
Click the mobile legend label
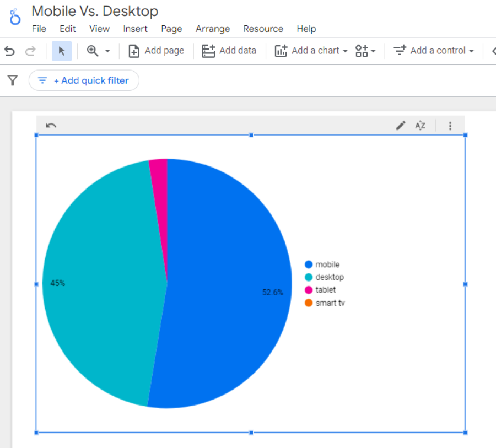pyautogui.click(x=327, y=264)
